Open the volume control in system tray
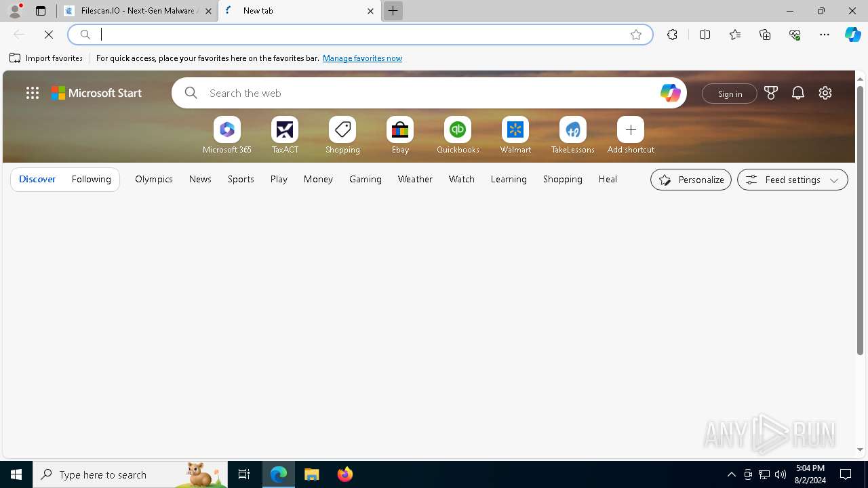Screen dimensions: 868x488 pos(781,474)
